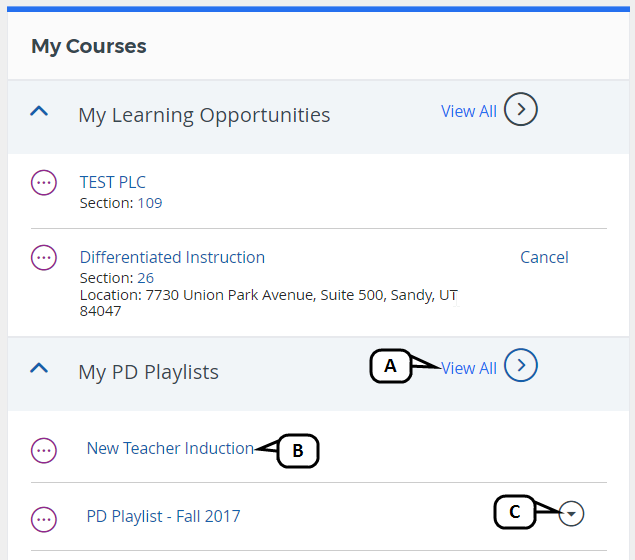The height and width of the screenshot is (560, 635).
Task: Click the My Learning Opportunities heading text
Action: 204,115
